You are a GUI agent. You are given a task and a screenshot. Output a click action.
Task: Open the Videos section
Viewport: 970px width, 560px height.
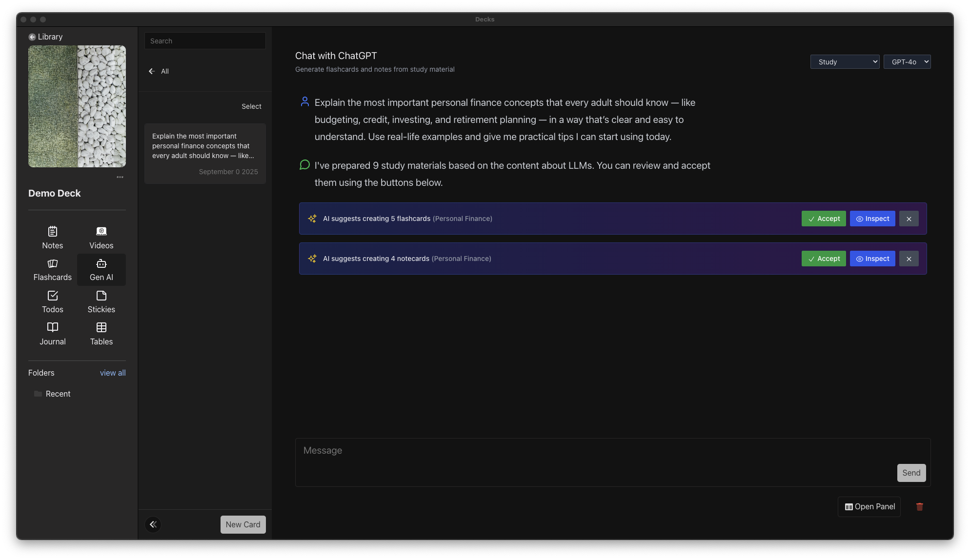tap(101, 237)
